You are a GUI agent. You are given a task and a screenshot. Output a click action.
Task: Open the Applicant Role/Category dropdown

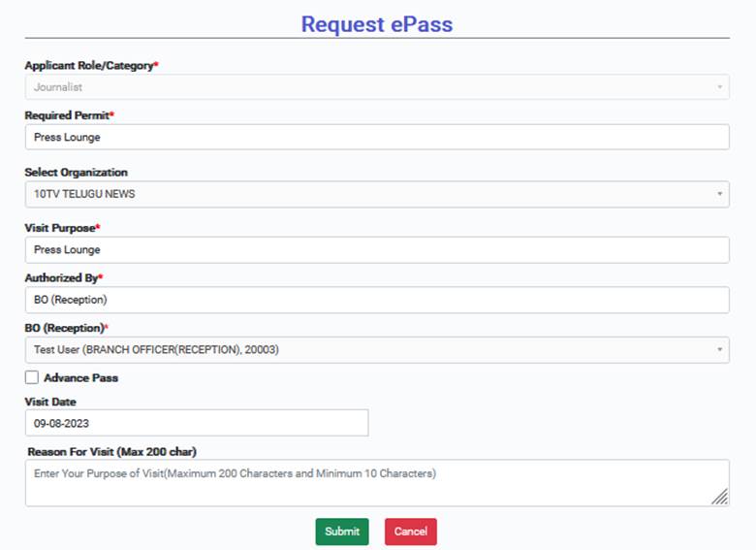pyautogui.click(x=377, y=87)
